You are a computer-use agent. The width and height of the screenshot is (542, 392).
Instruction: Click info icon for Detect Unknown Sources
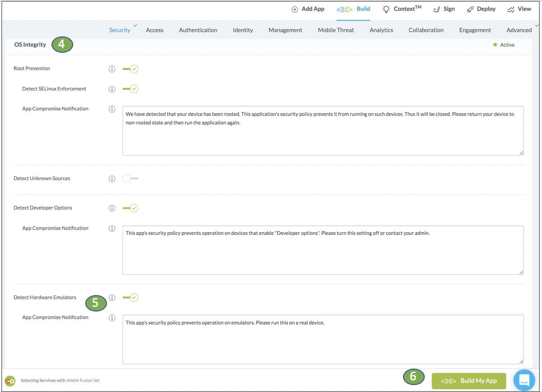(x=112, y=179)
